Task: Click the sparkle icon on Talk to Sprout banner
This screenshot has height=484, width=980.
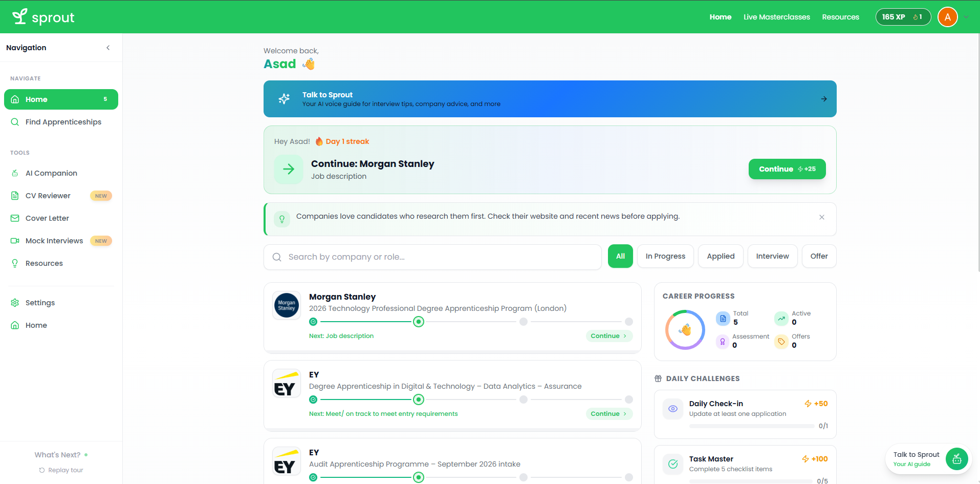Action: (284, 99)
